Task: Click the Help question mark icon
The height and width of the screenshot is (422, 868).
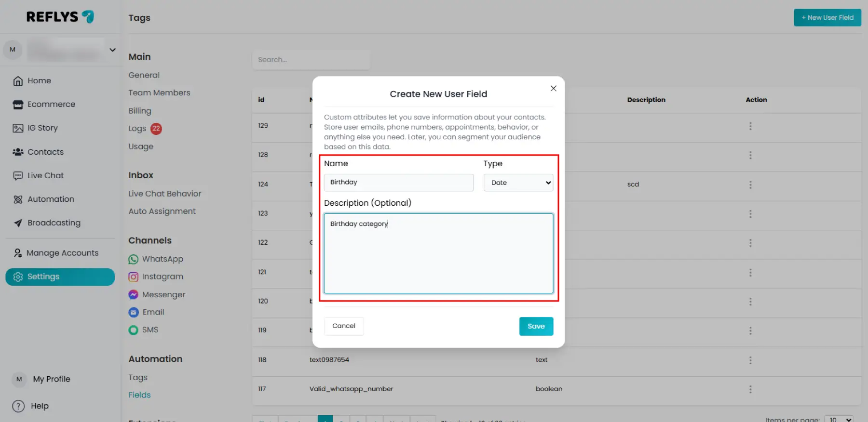Action: click(18, 406)
